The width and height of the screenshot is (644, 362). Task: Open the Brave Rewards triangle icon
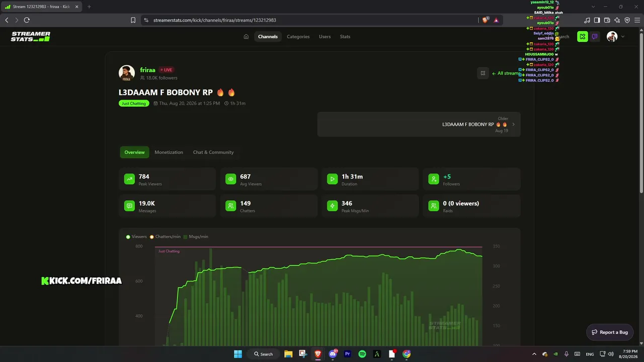[496, 20]
